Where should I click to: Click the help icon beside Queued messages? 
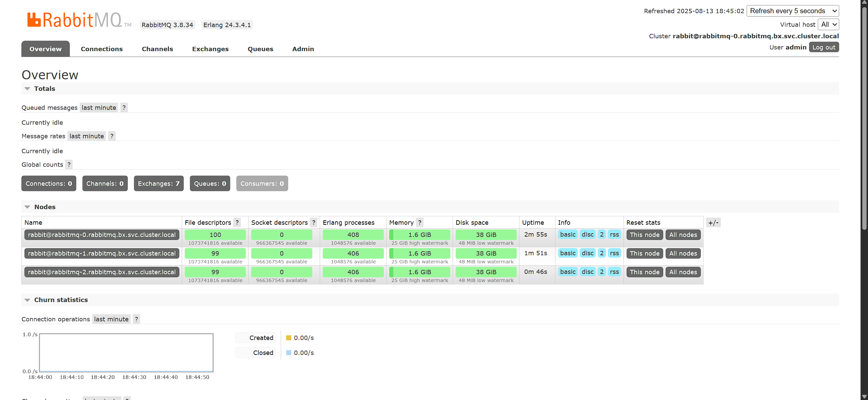(x=124, y=108)
